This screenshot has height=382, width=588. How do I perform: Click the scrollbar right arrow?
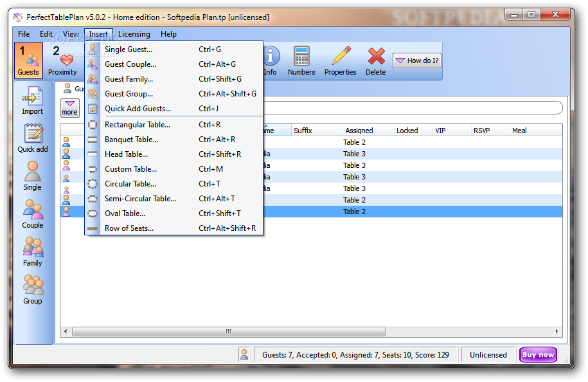(557, 331)
